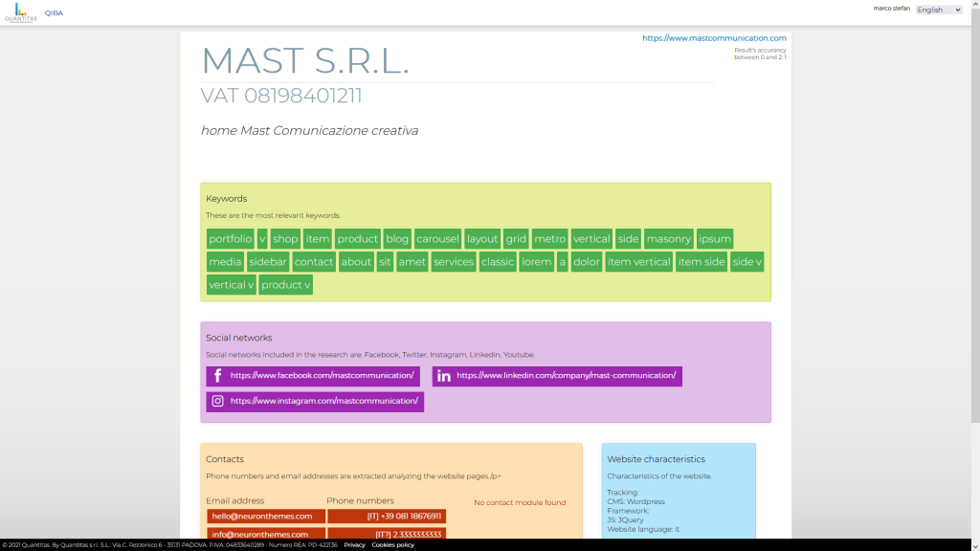
Task: Click the VAT 08198401211 text
Action: 281,96
